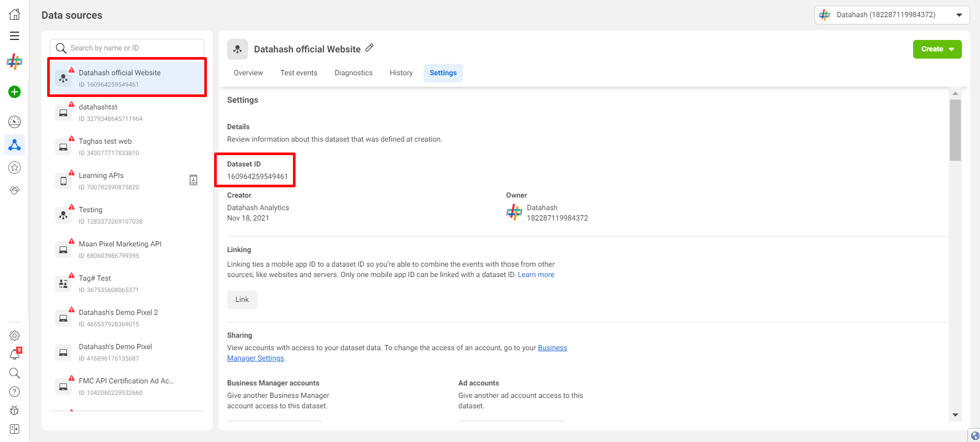Click the Data sources page heading
980x442 pixels.
[72, 15]
